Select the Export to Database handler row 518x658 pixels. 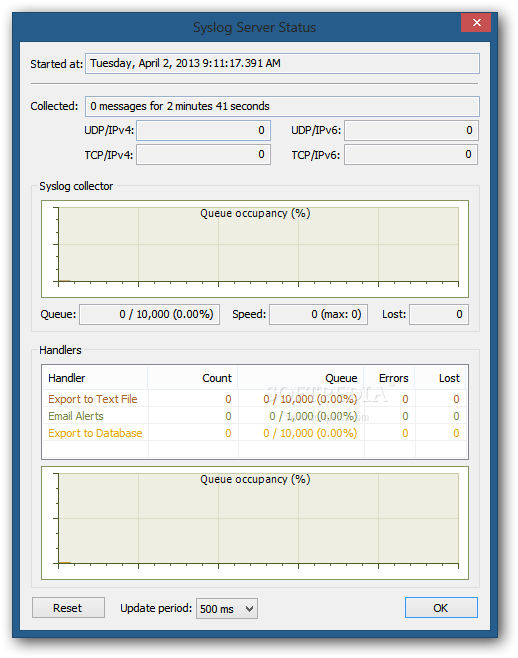click(254, 433)
